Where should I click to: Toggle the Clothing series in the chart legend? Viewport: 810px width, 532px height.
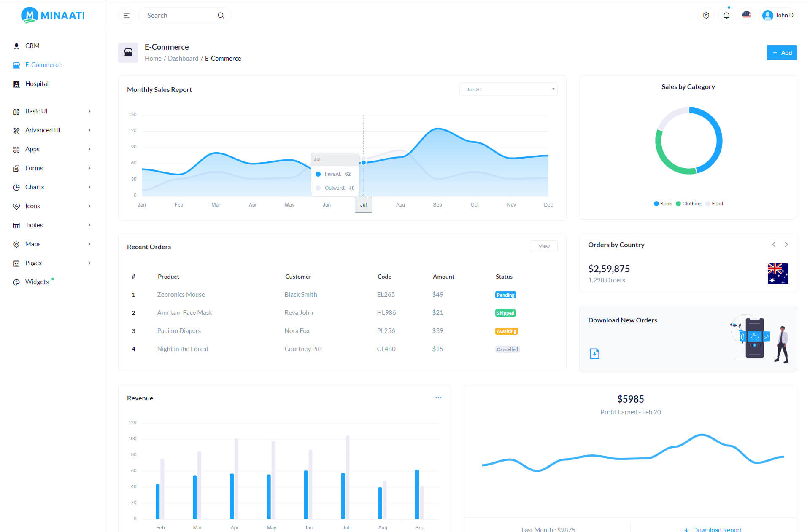[x=688, y=204]
